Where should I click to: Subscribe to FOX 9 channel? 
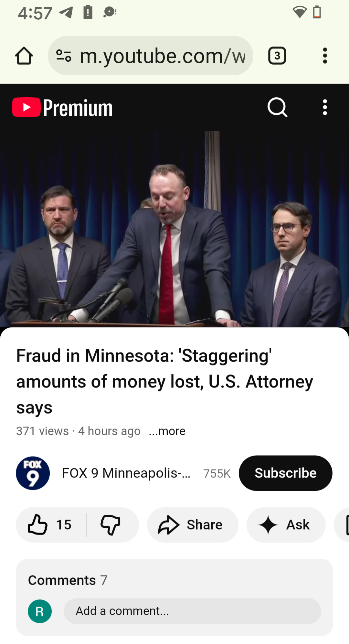point(286,473)
